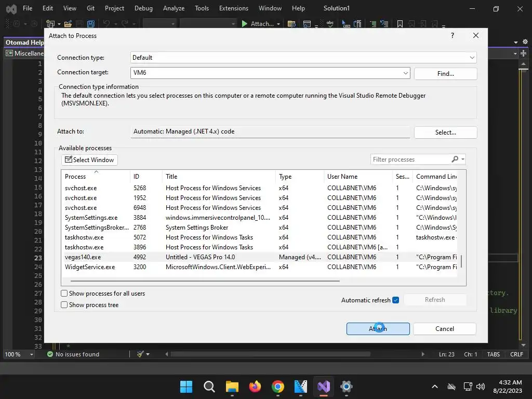Click the dialog help question mark

pyautogui.click(x=453, y=35)
